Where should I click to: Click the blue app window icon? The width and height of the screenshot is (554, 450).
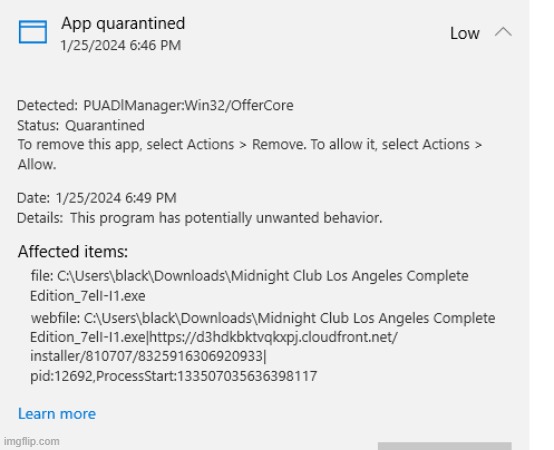33,32
